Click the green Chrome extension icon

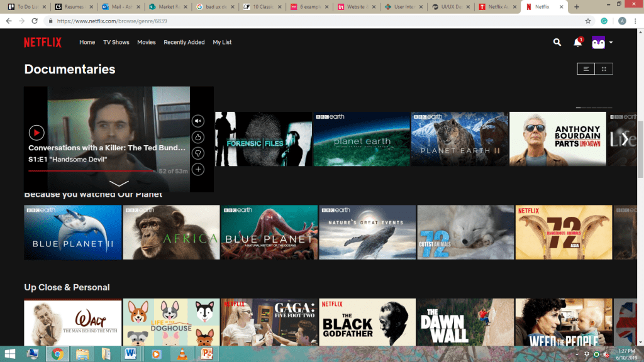pos(604,21)
